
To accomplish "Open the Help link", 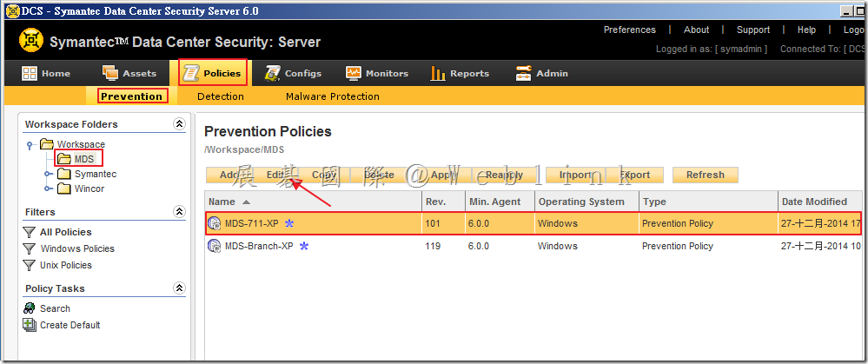I will [806, 30].
